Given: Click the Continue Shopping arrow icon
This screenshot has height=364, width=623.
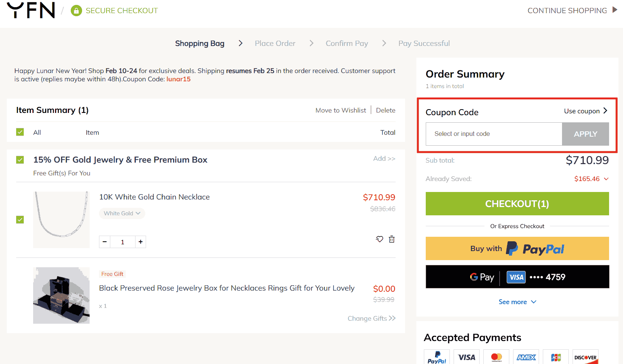Looking at the screenshot, I should pos(615,10).
